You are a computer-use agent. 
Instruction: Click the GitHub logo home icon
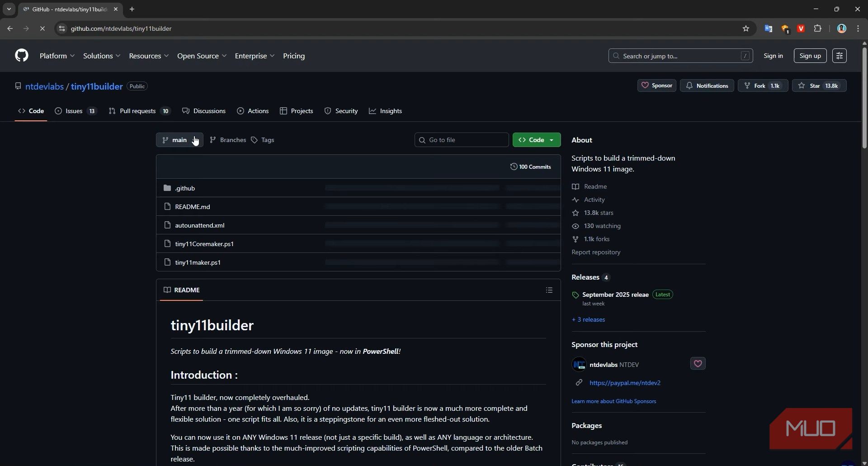click(x=21, y=56)
